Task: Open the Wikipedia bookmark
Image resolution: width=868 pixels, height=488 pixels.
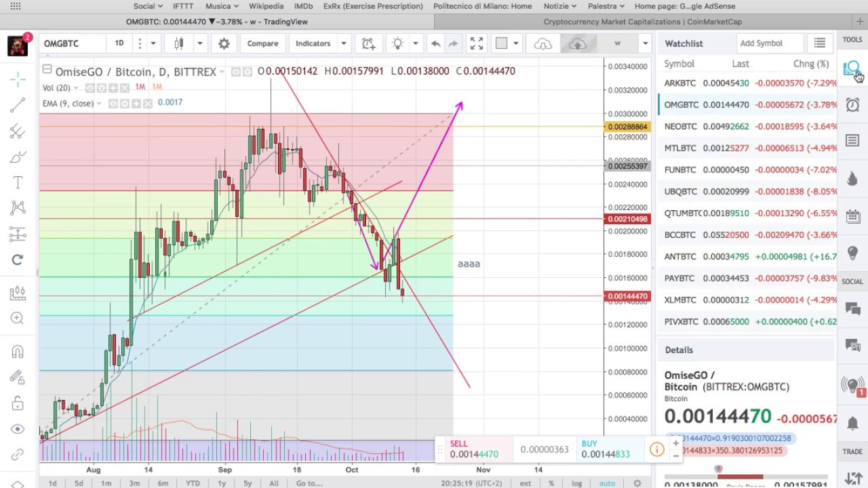Action: pos(266,6)
